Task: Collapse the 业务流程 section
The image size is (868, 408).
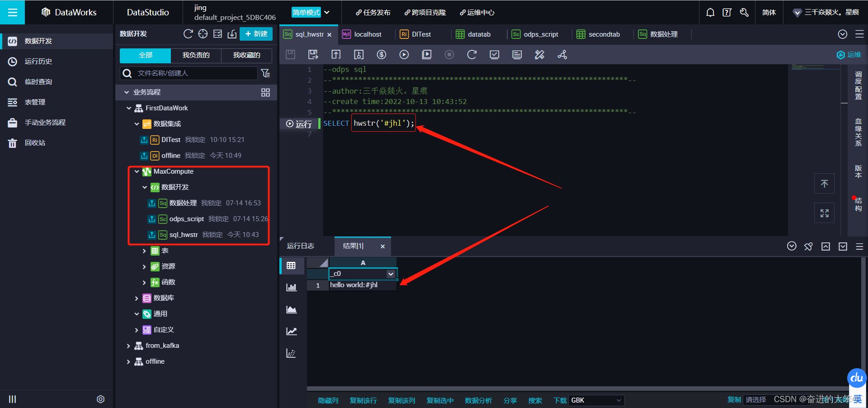Action: pyautogui.click(x=127, y=92)
